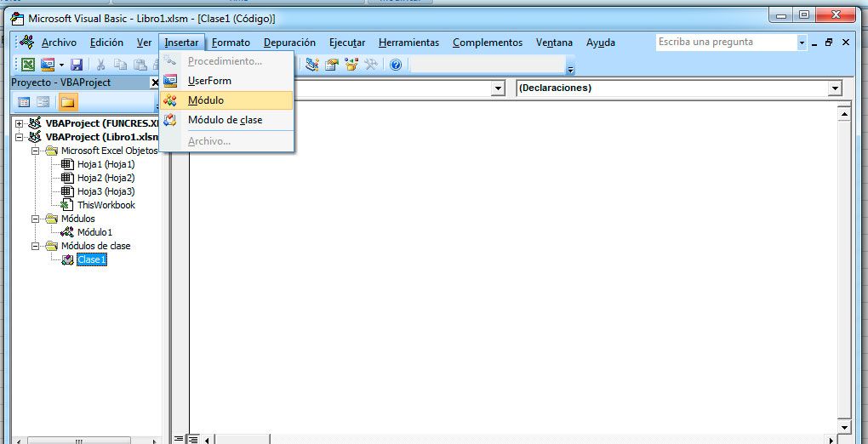Select Hoja1 (Hoja1) in project tree

point(106,164)
